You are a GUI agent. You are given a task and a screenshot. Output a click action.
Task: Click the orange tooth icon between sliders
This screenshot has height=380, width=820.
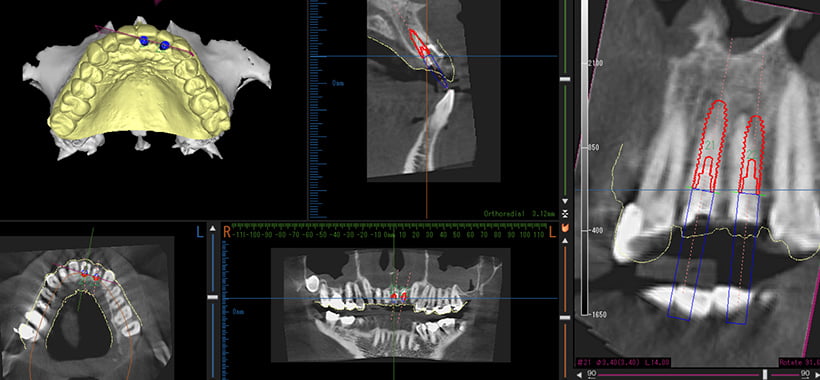pyautogui.click(x=565, y=228)
